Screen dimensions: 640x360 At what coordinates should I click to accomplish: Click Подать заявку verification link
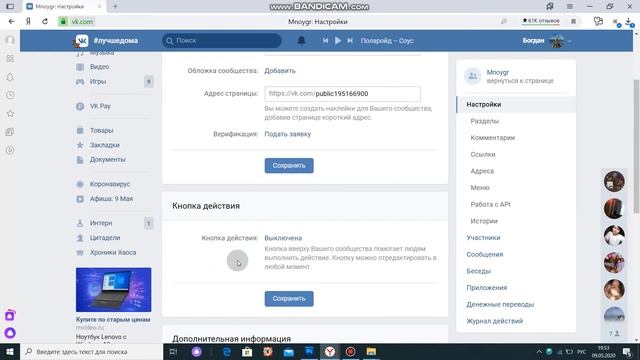click(287, 134)
